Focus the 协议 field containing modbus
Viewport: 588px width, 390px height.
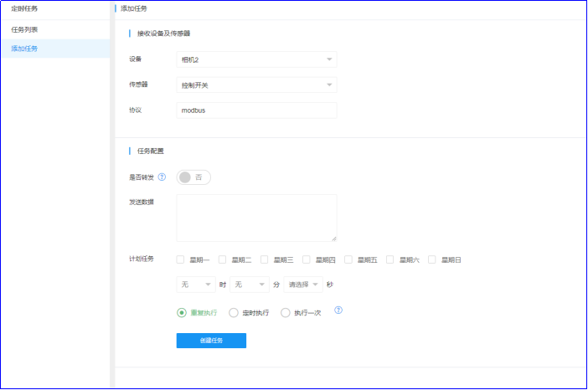[256, 110]
